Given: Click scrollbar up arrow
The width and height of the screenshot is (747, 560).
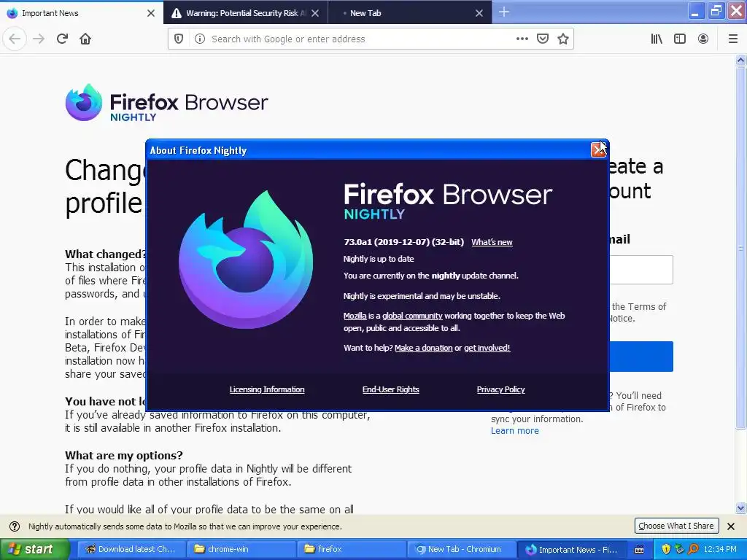Looking at the screenshot, I should [x=740, y=60].
